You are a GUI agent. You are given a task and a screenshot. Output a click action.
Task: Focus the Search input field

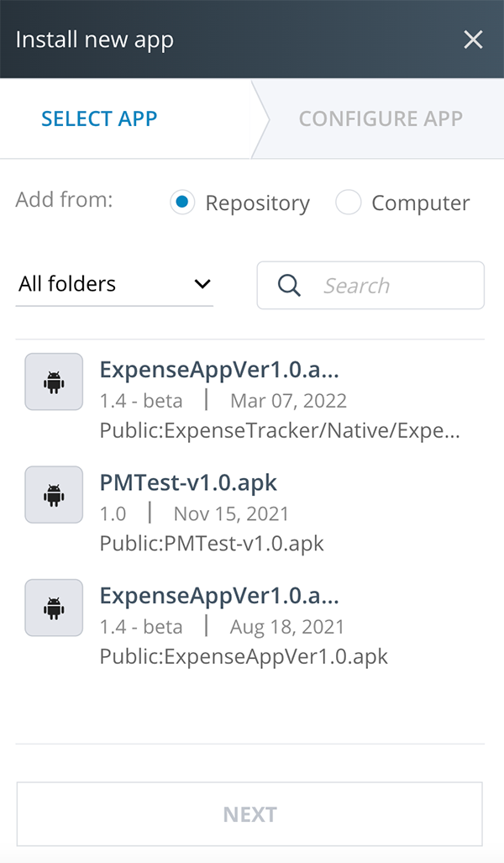(x=370, y=285)
